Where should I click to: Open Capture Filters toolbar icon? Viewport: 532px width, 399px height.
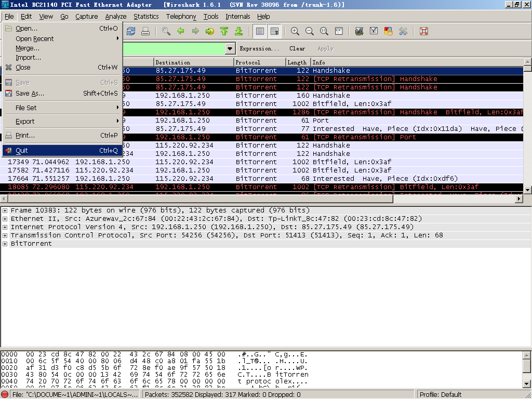coord(359,31)
